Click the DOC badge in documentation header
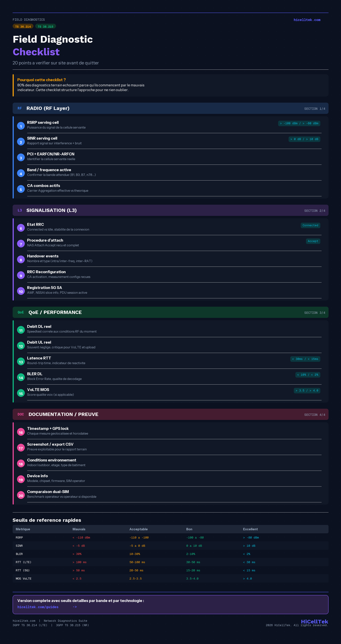Viewport: 341px width, 644px height. (21, 415)
